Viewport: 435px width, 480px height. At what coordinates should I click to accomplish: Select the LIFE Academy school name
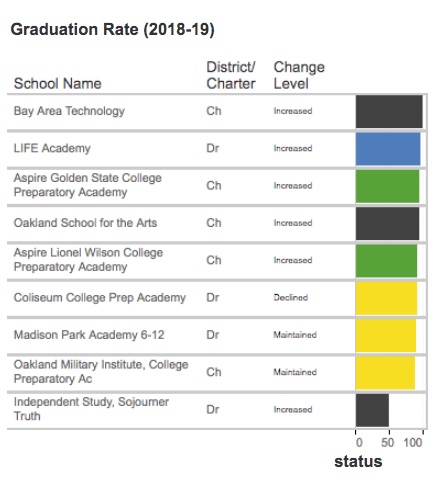52,148
